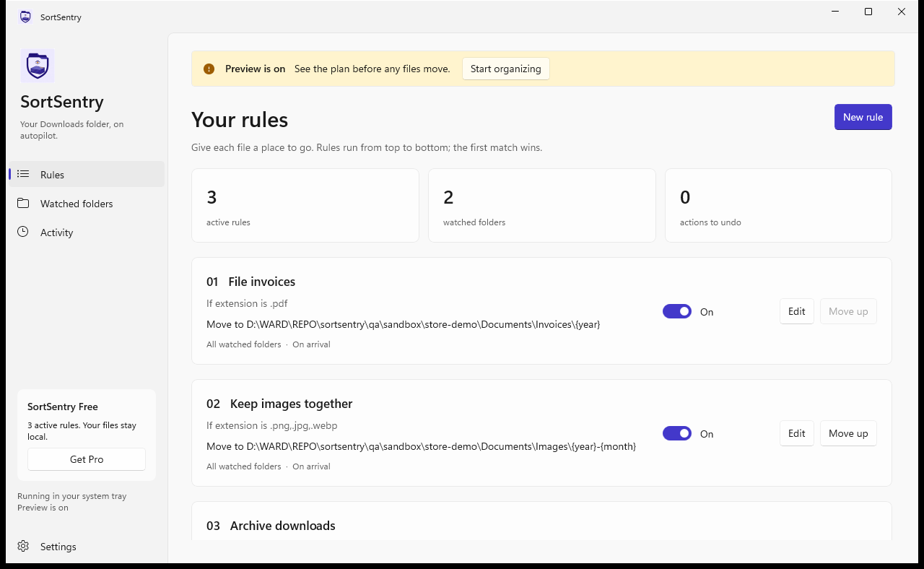The image size is (924, 569).
Task: Open Watched folders in sidebar
Action: pos(86,203)
